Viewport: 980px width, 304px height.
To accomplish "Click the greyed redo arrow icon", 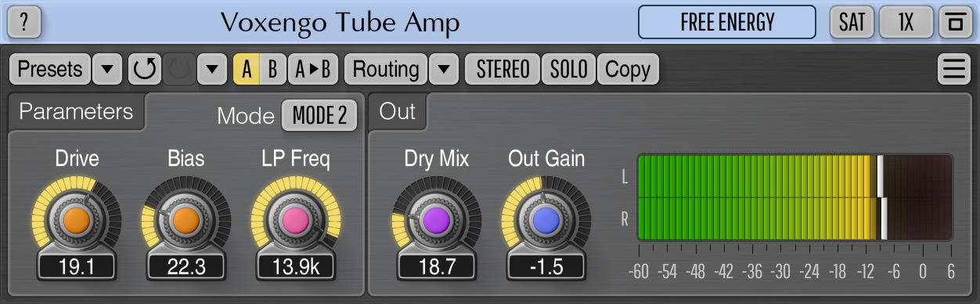I will (178, 69).
